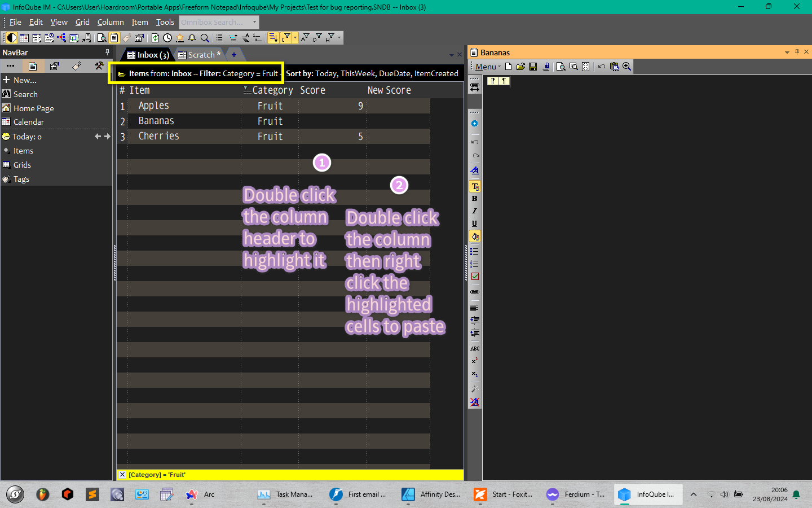Viewport: 812px width, 508px height.
Task: Open the Item menu
Action: (x=140, y=22)
